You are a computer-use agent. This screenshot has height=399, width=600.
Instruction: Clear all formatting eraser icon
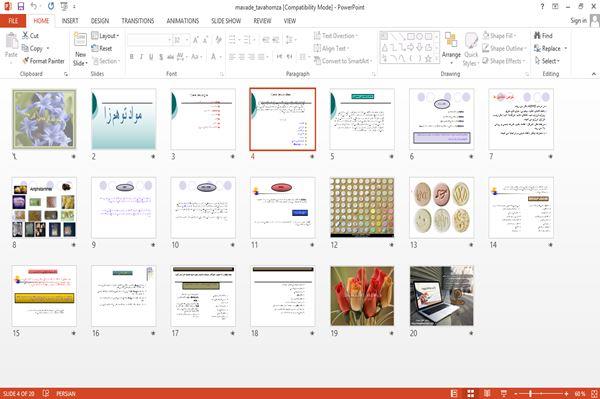pos(218,40)
